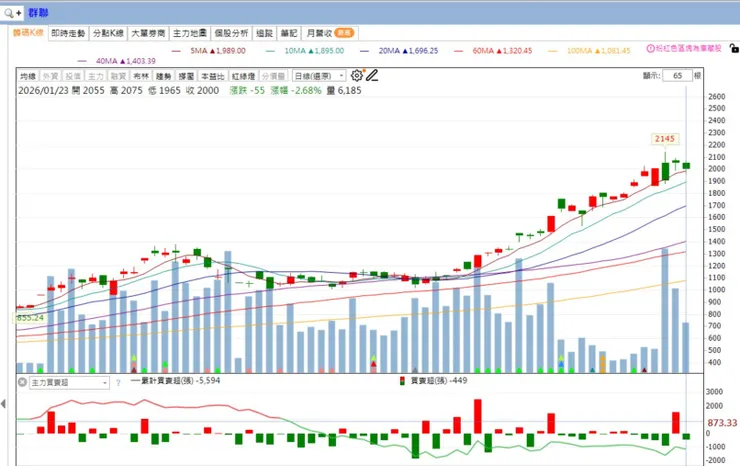
Task: Switch to the 即時走勢 tab
Action: tap(68, 33)
